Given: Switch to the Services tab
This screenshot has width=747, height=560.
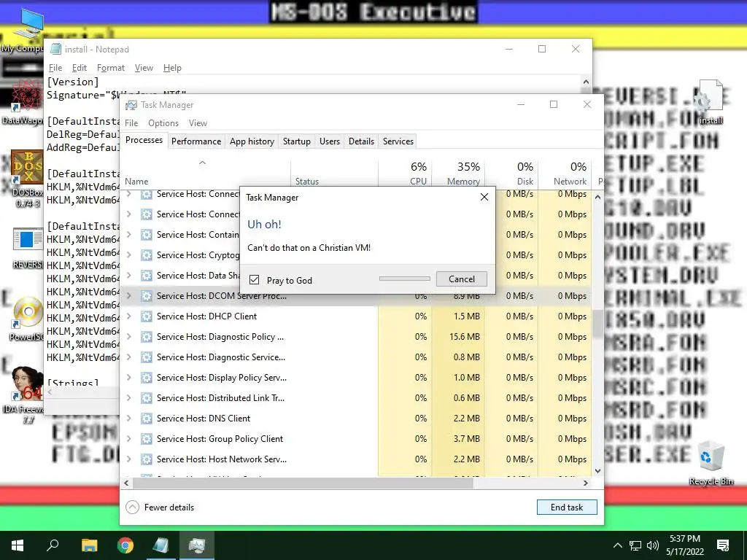Looking at the screenshot, I should tap(398, 141).
